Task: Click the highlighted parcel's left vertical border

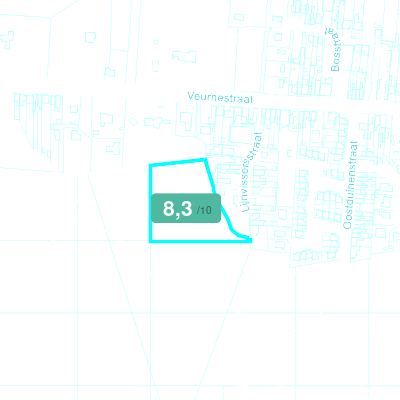Action: [x=151, y=203]
